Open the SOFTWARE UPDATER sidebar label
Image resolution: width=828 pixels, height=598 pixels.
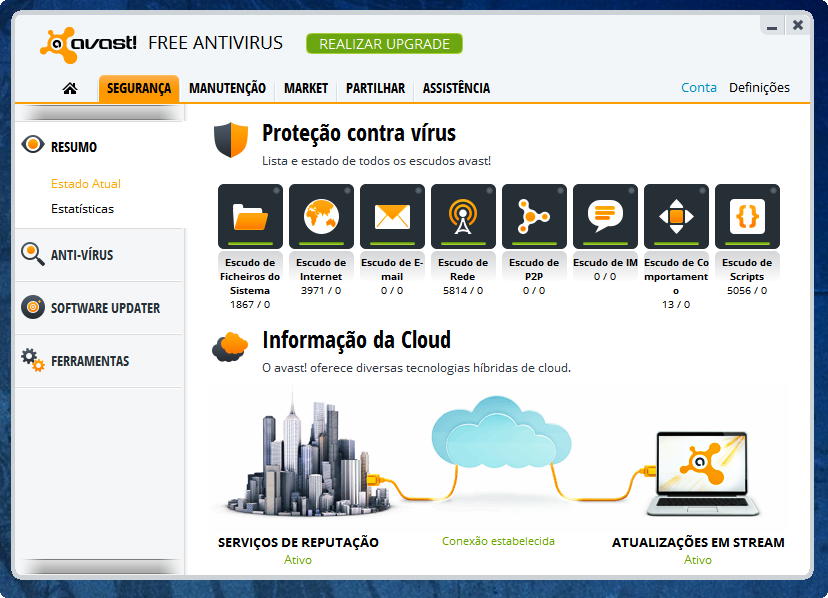coord(105,308)
